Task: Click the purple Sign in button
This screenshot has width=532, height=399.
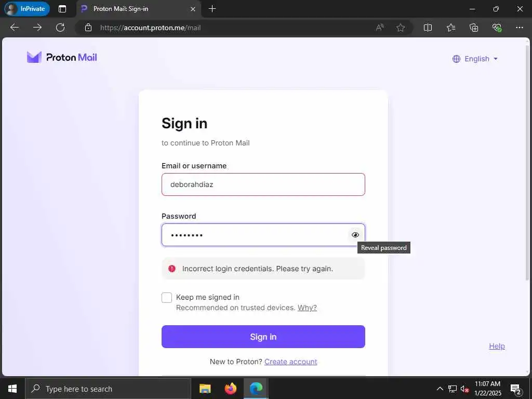Action: coord(263,337)
